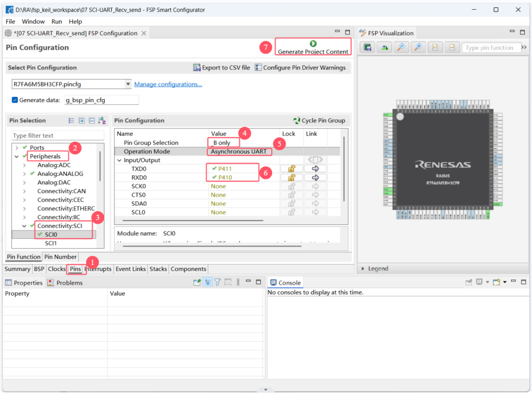Click the fit-to-width view icon
Viewport: 532px width, 393px height.
452,47
